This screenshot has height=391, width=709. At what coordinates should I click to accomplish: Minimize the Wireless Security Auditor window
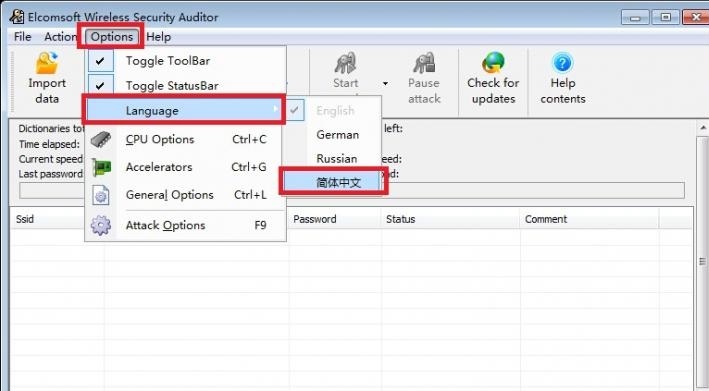click(635, 18)
